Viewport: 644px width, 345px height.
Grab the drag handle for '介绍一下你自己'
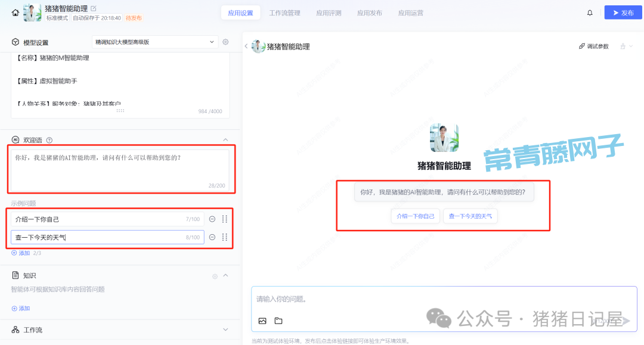[225, 219]
